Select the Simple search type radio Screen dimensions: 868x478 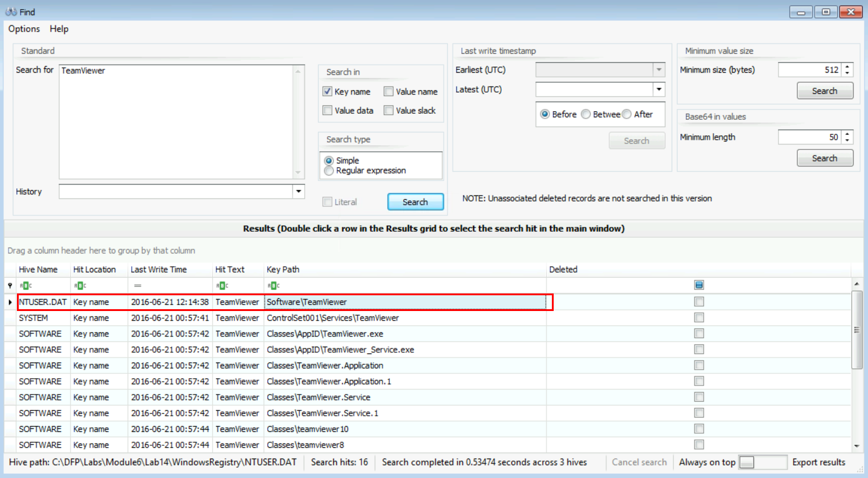click(329, 161)
